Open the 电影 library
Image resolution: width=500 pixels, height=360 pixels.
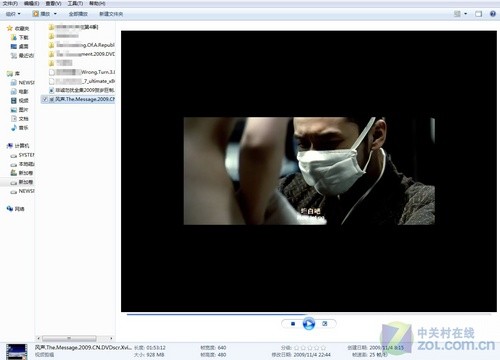20,91
